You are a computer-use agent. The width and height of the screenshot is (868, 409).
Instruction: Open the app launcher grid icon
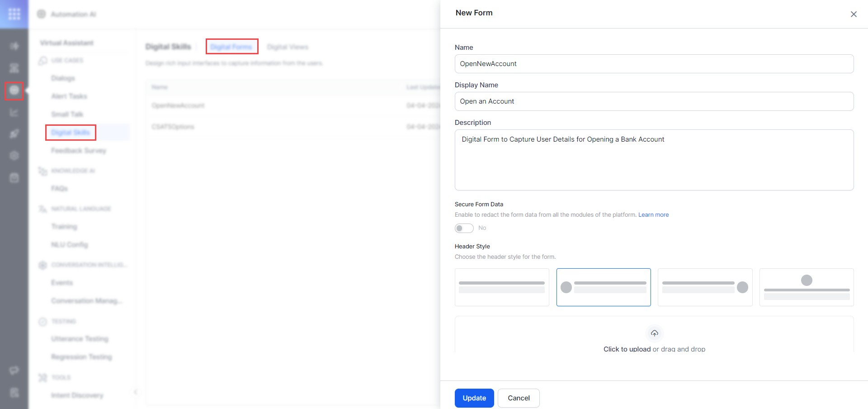click(14, 14)
